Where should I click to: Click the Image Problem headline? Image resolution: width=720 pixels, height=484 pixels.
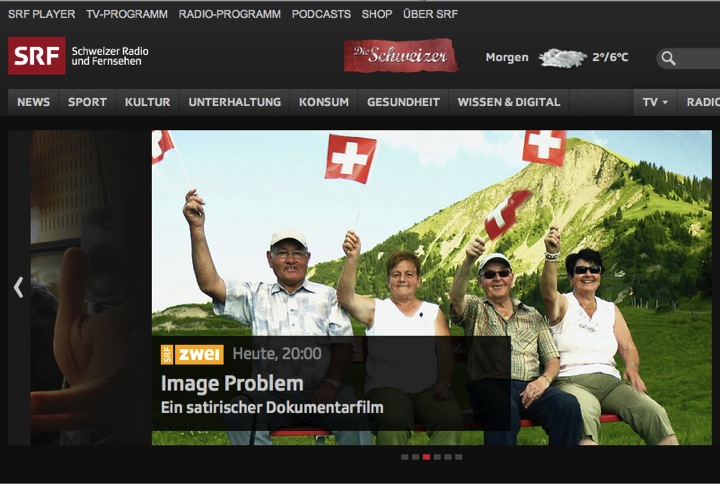232,383
